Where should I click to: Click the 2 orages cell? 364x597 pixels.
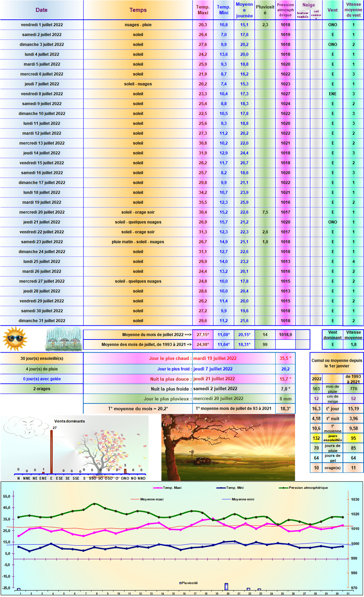pyautogui.click(x=42, y=389)
